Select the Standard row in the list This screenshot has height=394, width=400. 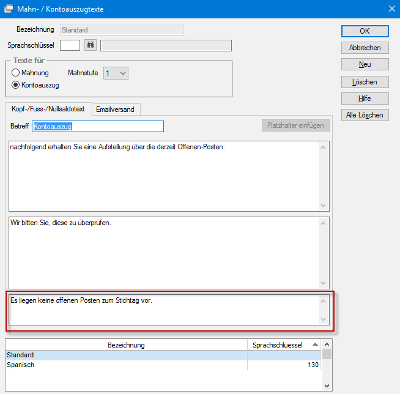coord(163,355)
